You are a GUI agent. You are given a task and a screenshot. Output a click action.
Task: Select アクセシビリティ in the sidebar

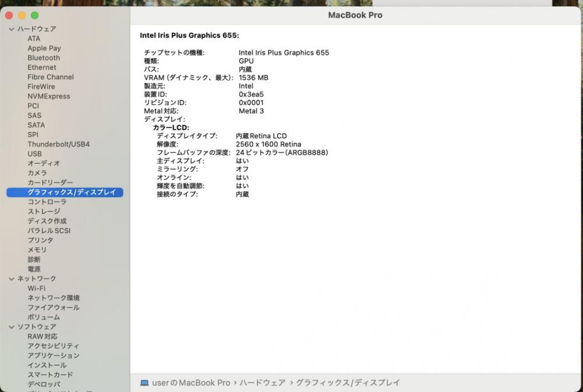click(54, 346)
